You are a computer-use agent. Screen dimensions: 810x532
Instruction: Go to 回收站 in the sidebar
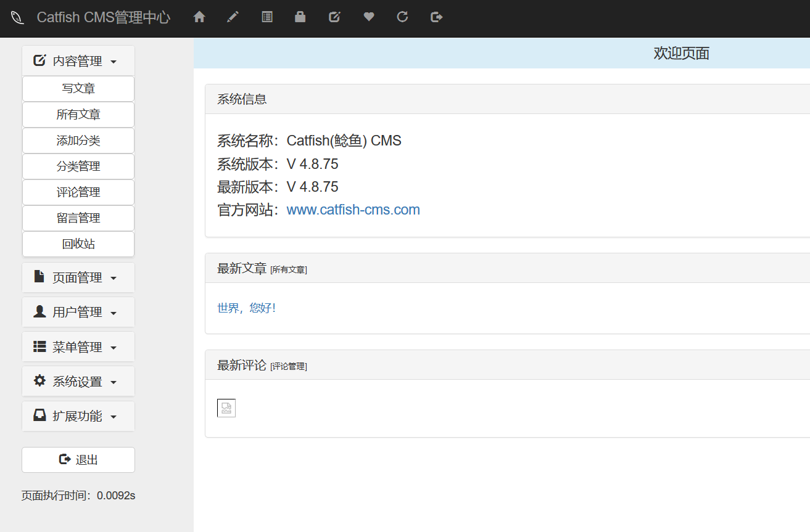click(78, 244)
